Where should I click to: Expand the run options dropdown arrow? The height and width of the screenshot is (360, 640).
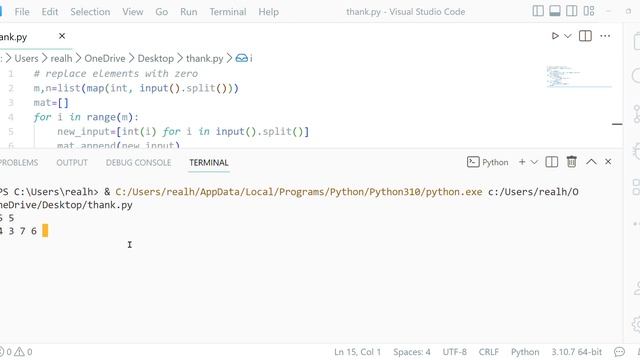point(567,36)
